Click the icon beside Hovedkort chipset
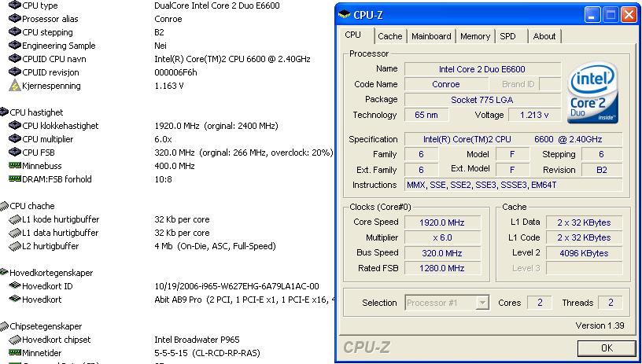 15,340
